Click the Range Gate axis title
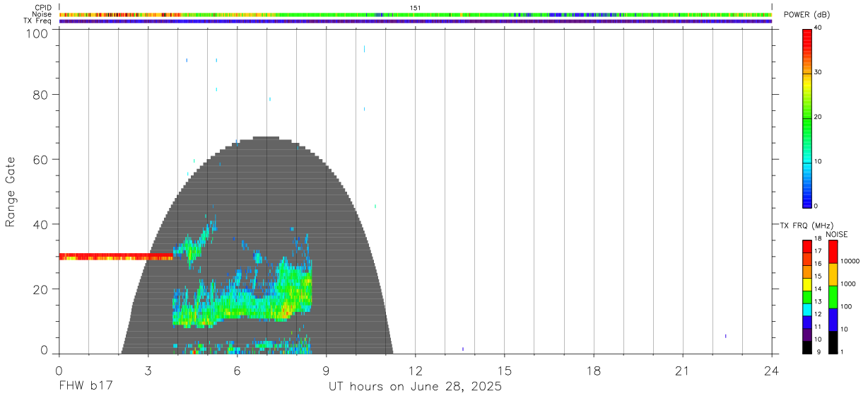This screenshot has height=401, width=868. (x=11, y=192)
